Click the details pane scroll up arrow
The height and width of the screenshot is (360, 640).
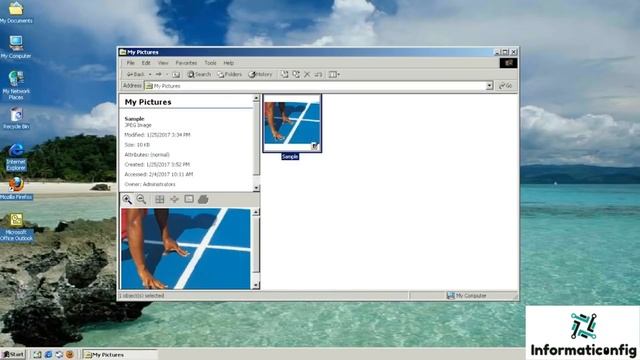coord(256,98)
